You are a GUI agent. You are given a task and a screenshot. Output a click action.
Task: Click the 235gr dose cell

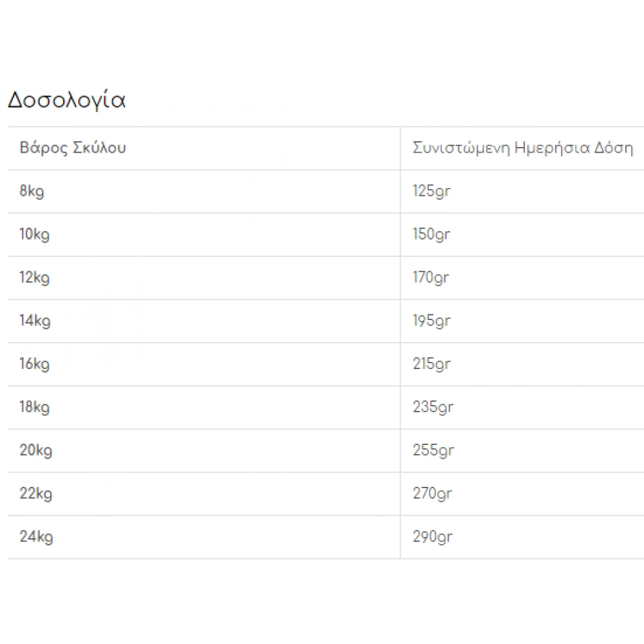433,407
